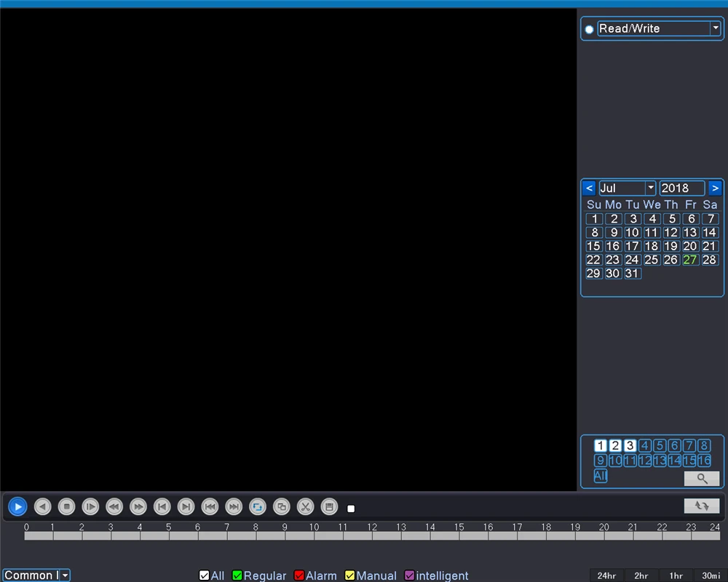Toggle the Regular record checkbox
The image size is (728, 582).
pos(237,575)
